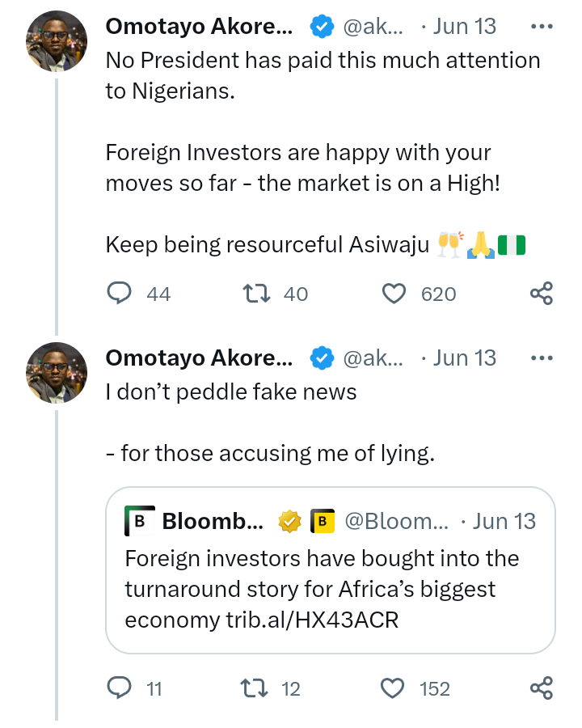The image size is (582, 728).
Task: Open more options on first tweet
Action: (x=540, y=27)
